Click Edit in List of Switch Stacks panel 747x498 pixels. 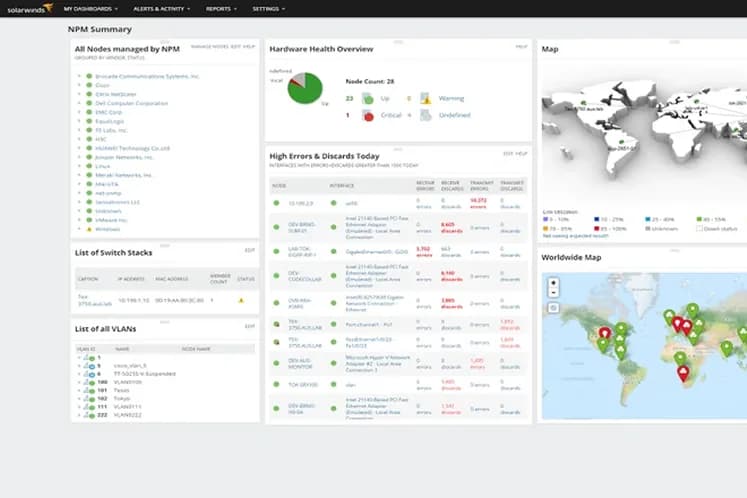tap(250, 250)
